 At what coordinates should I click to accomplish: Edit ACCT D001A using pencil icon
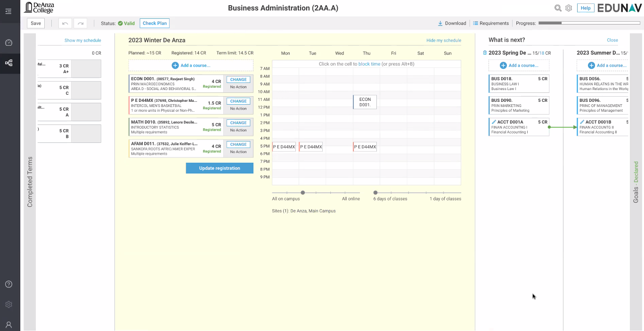(494, 122)
